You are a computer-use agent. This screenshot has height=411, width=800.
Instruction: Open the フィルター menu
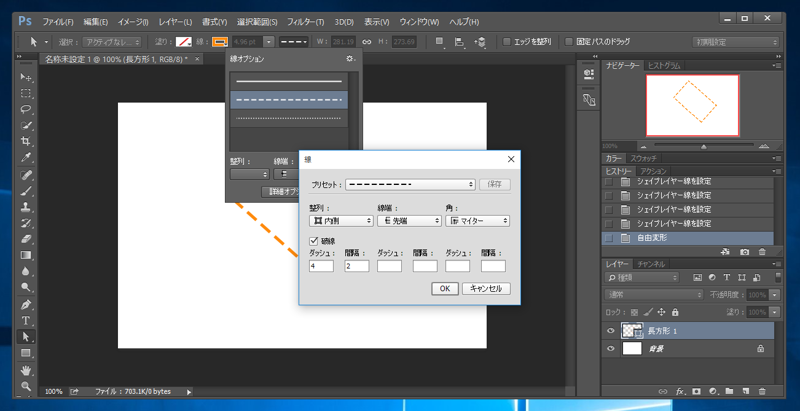click(306, 22)
